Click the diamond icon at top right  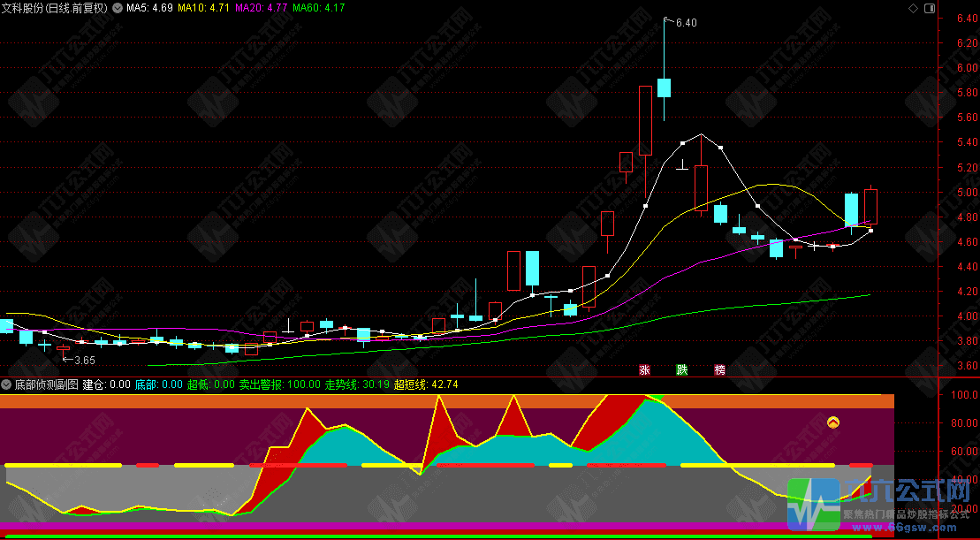coord(913,9)
